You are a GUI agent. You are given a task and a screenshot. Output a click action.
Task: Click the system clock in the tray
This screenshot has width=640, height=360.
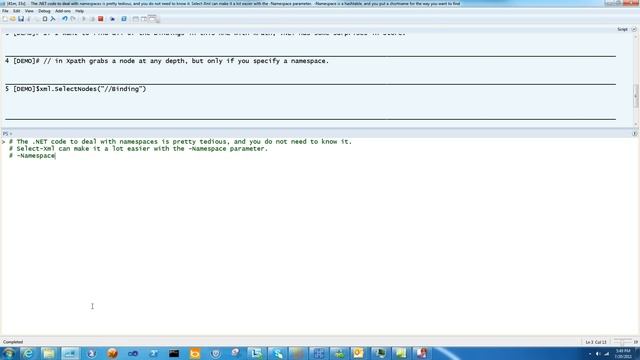(x=623, y=353)
